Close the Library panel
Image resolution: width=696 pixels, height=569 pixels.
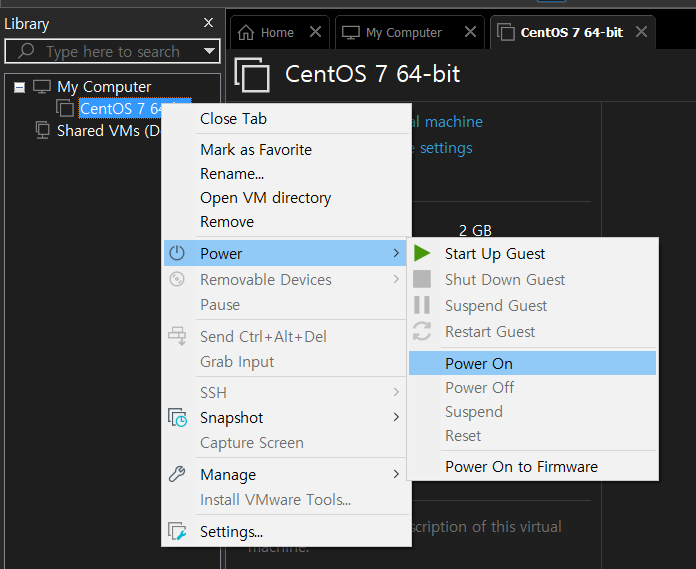208,23
